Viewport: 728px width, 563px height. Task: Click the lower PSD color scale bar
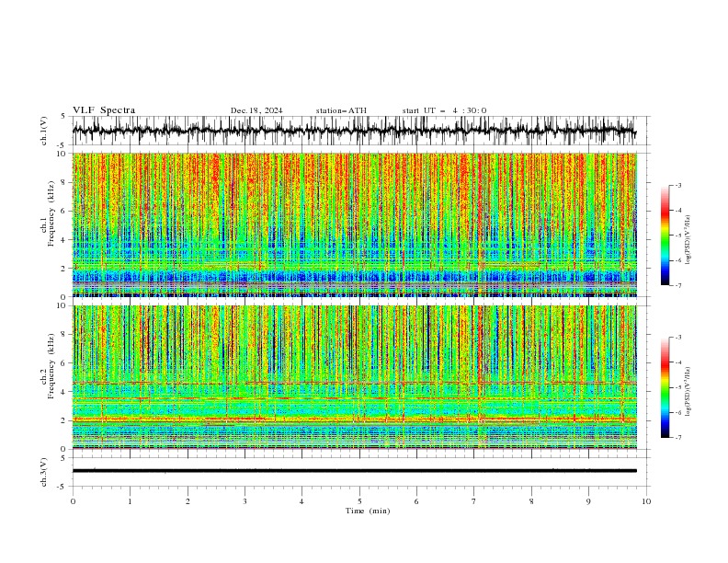point(665,387)
